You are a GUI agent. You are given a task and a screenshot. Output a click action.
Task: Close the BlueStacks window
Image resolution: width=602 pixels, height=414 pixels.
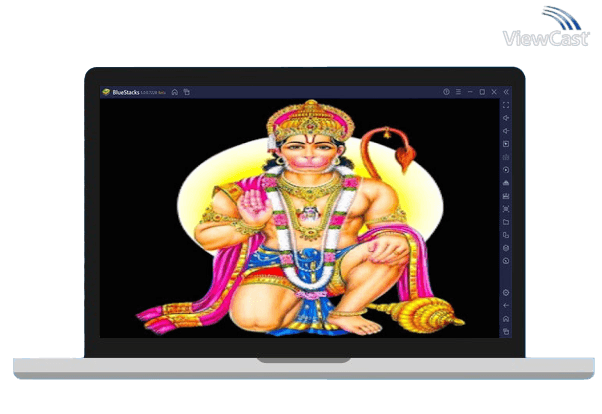coord(494,92)
